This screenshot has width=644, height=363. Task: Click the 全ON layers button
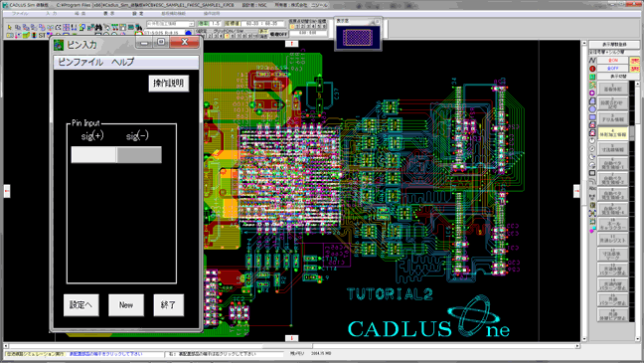click(613, 61)
